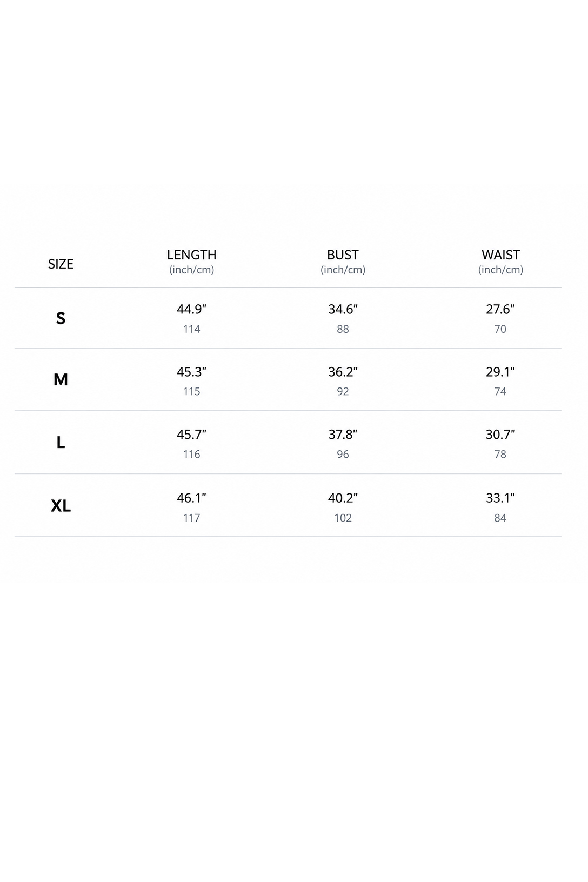Select the M size row label
588x882 pixels.
[x=61, y=380]
